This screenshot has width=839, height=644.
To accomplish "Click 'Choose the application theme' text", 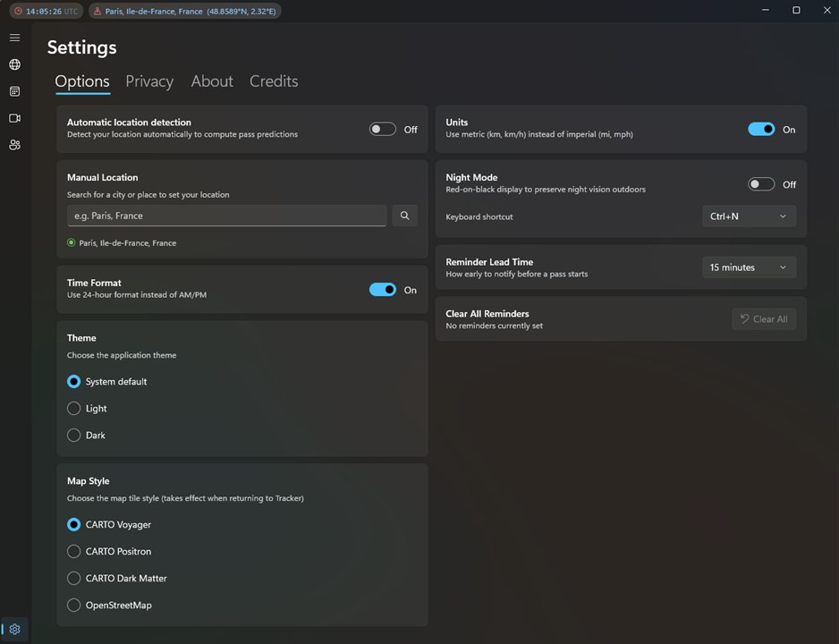I will [x=122, y=355].
